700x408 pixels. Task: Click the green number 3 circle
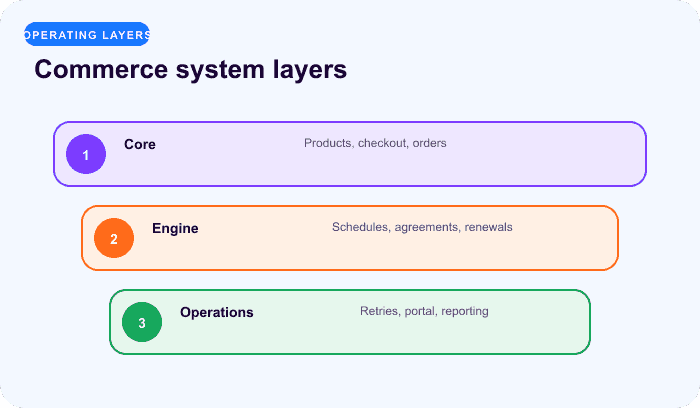[142, 322]
